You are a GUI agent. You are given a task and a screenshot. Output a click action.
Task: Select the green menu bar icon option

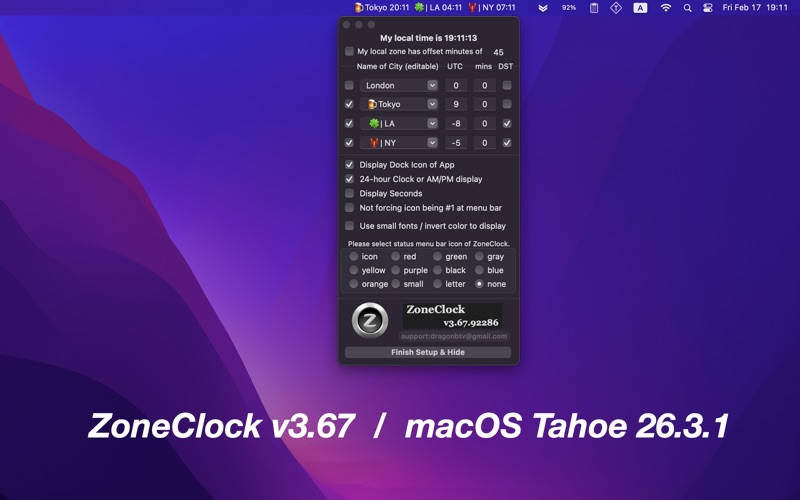click(437, 257)
